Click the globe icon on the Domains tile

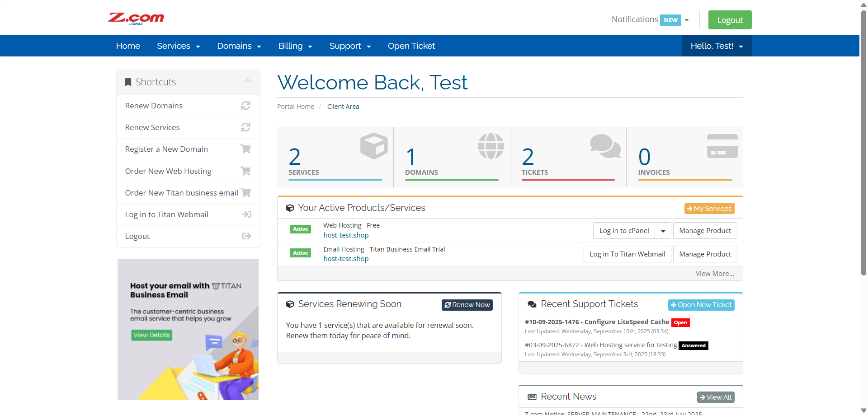pyautogui.click(x=491, y=146)
